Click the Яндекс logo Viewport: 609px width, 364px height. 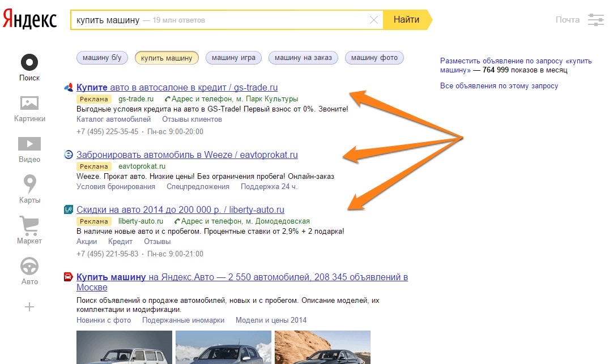[30, 19]
